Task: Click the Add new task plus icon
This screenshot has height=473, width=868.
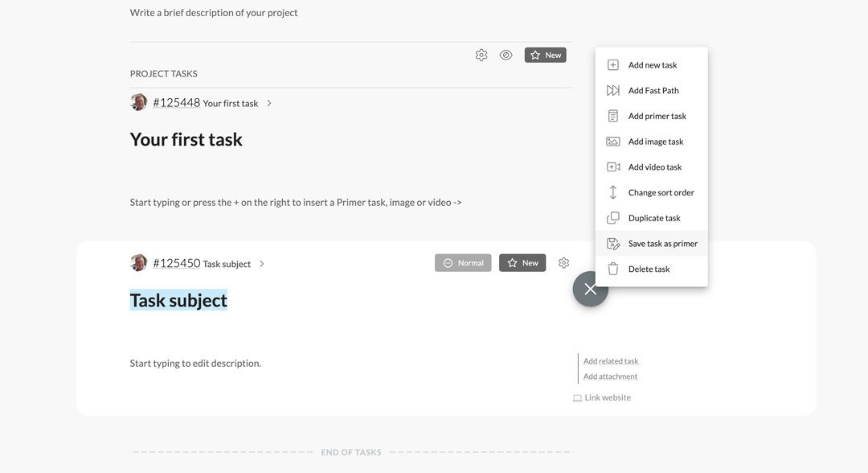Action: click(x=612, y=65)
